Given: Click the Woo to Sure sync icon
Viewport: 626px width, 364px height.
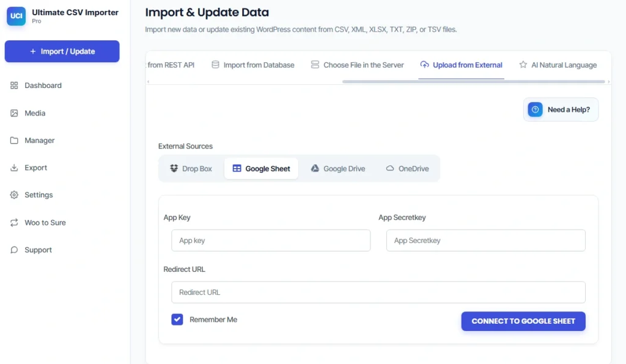Looking at the screenshot, I should coord(14,222).
